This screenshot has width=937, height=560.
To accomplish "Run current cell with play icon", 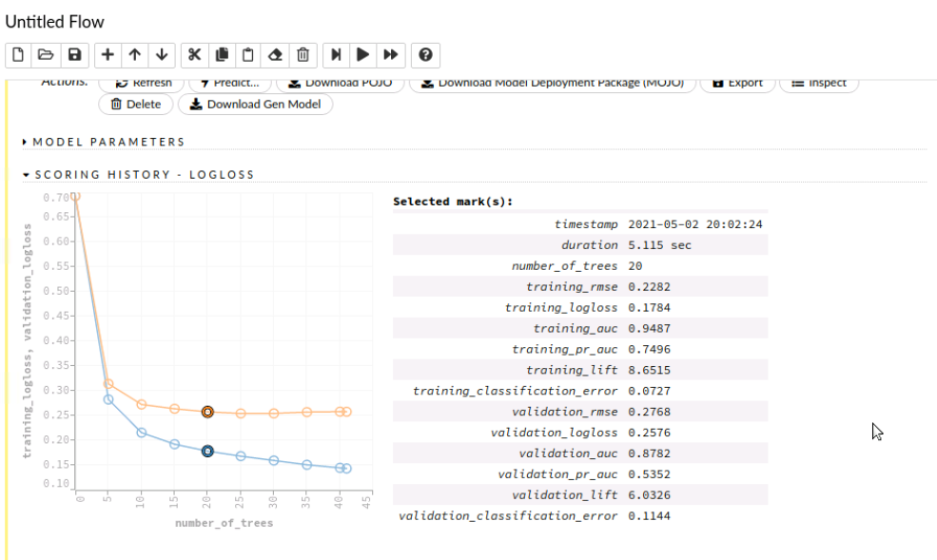I will click(362, 55).
